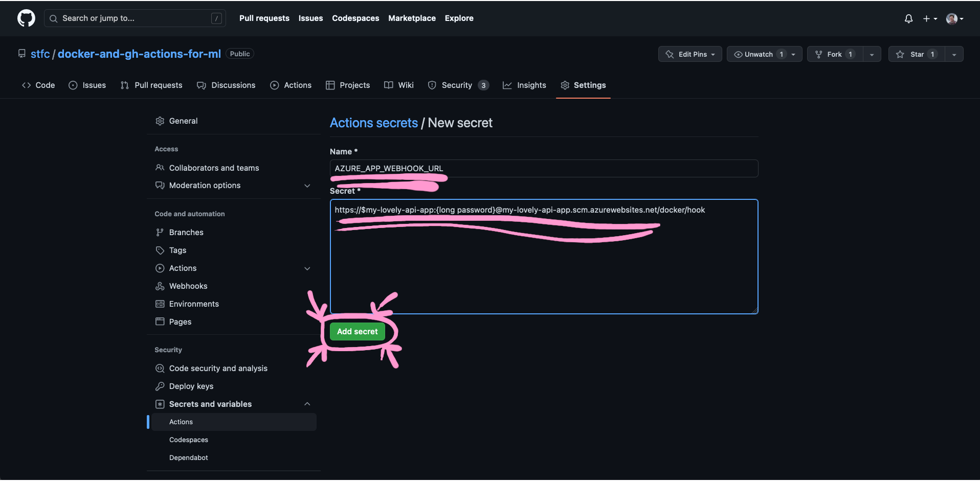Expand the Actions sidebar section chevron
Screen dimensions: 980x481
pyautogui.click(x=307, y=268)
